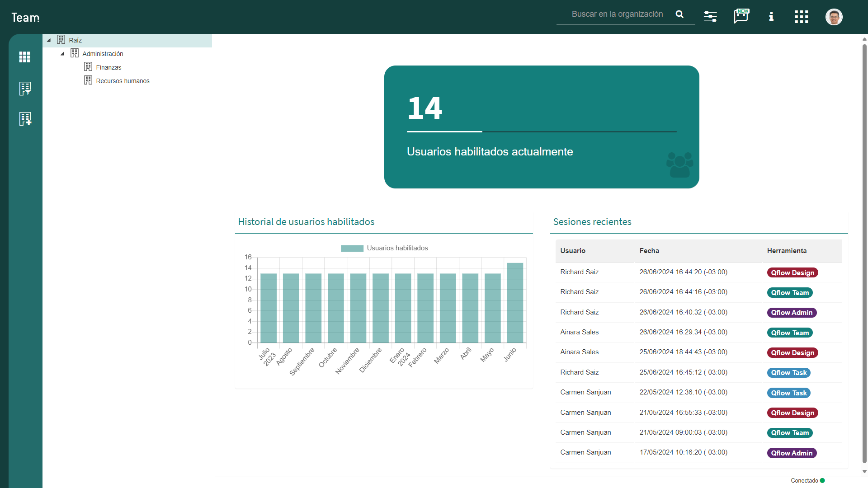The image size is (868, 488).
Task: Select the Recursos humanos tree item
Action: click(123, 81)
